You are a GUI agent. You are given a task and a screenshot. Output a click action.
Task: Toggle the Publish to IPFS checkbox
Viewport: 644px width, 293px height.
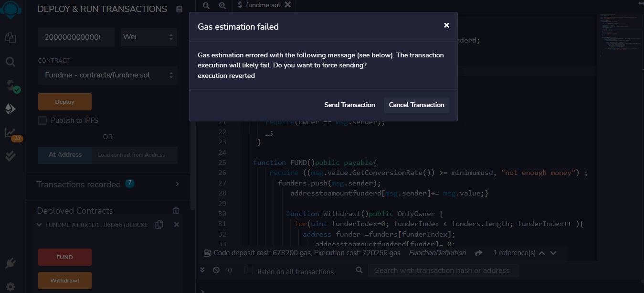[42, 120]
